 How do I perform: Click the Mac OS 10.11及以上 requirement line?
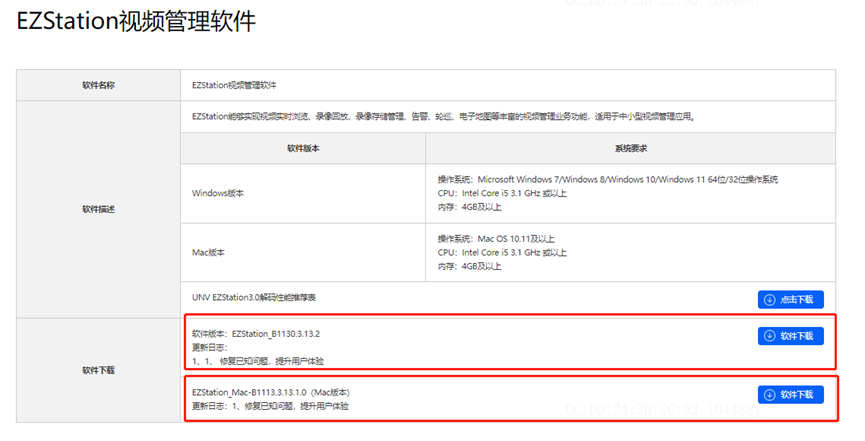click(x=496, y=239)
